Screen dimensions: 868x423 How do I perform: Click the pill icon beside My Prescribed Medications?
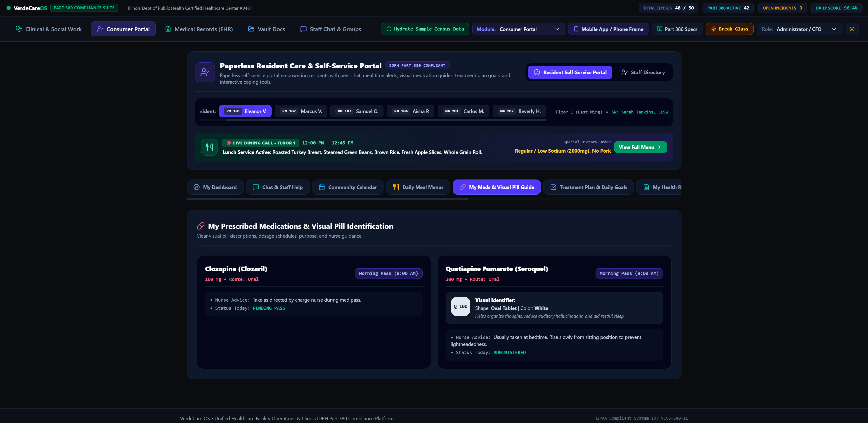point(201,226)
